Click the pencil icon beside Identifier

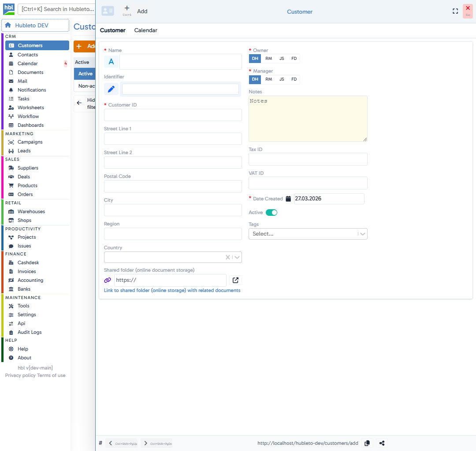coord(111,89)
